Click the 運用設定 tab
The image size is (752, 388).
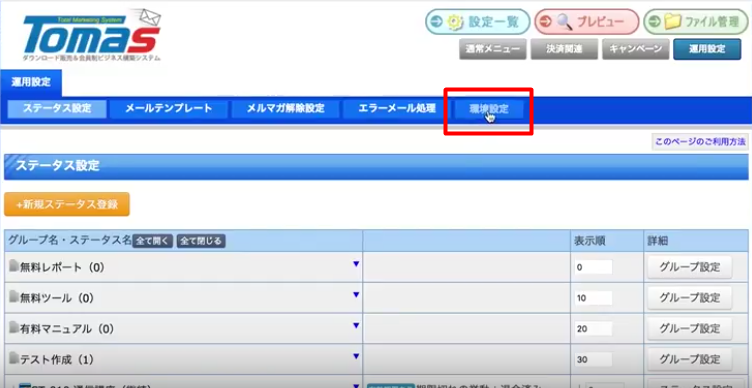coord(31,82)
